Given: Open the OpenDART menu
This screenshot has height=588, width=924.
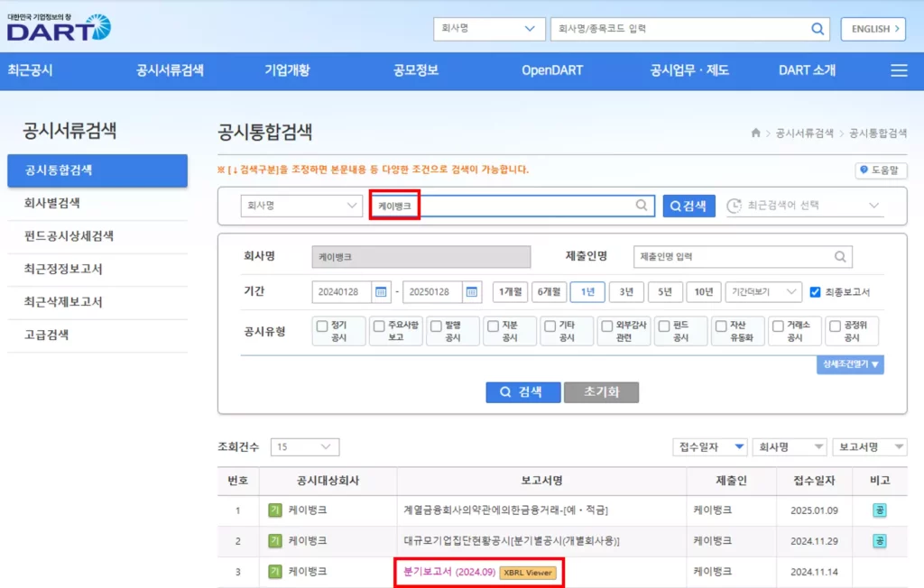Looking at the screenshot, I should coord(552,70).
